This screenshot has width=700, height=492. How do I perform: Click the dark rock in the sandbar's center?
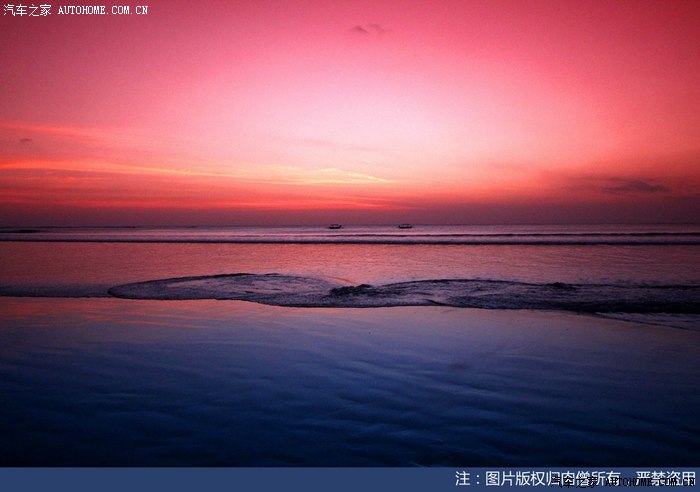352,290
